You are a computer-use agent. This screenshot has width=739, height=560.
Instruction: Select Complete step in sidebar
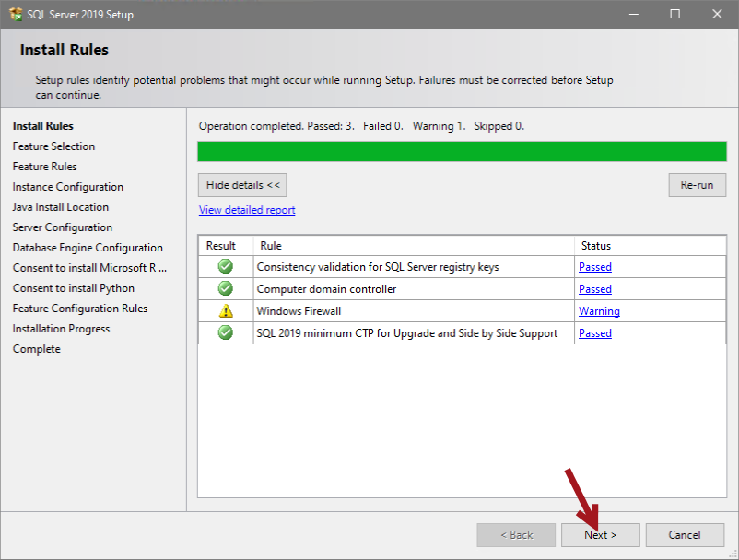coord(37,349)
